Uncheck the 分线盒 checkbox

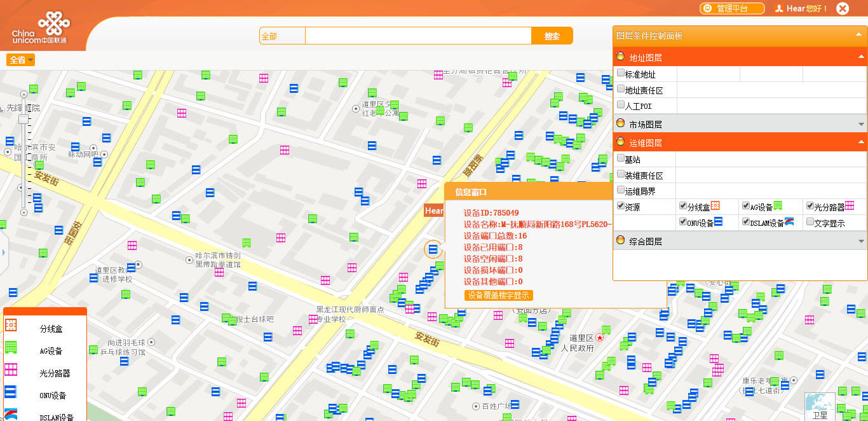pos(683,206)
